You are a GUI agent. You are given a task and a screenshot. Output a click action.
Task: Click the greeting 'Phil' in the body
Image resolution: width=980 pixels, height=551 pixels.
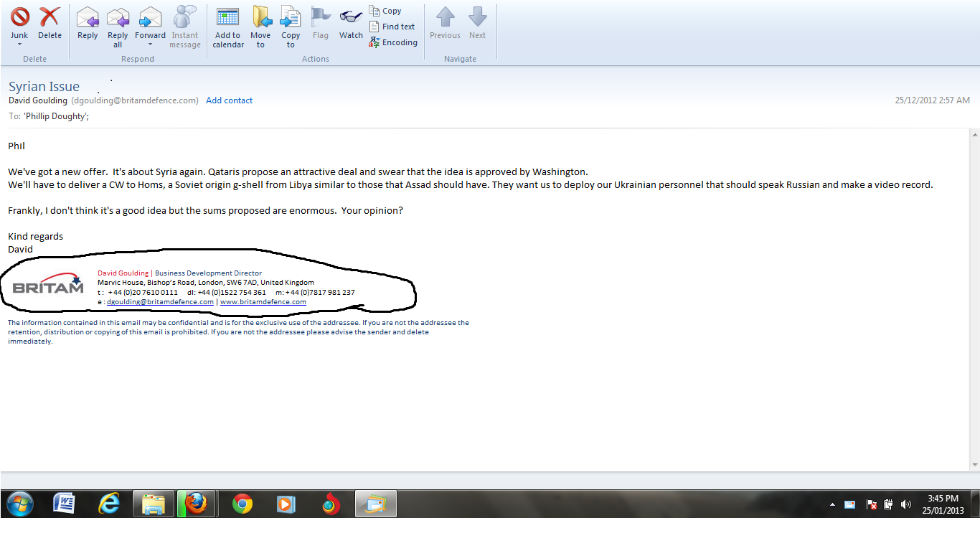(17, 146)
